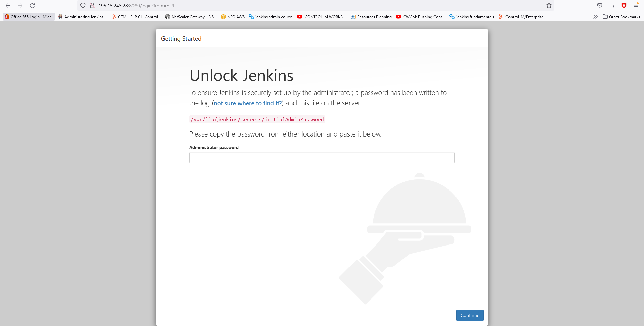Open CTM HELP CLI Control bookmark
Viewport: 644px width, 326px height.
[x=137, y=17]
